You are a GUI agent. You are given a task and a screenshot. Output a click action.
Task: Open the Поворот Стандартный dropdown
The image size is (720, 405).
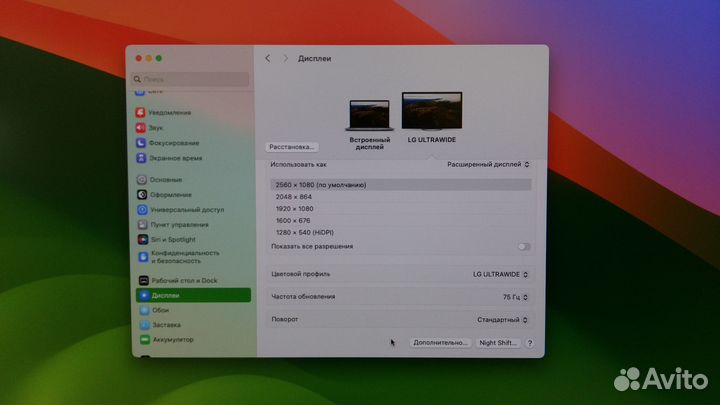(502, 320)
